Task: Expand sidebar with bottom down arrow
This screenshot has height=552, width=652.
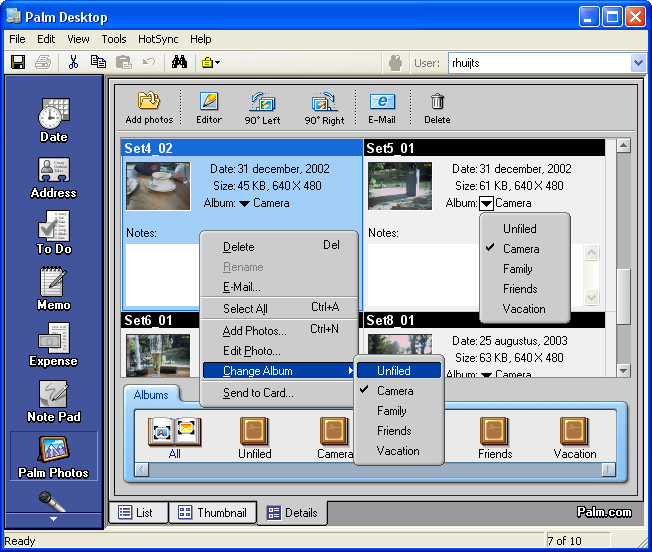Action: tap(53, 519)
